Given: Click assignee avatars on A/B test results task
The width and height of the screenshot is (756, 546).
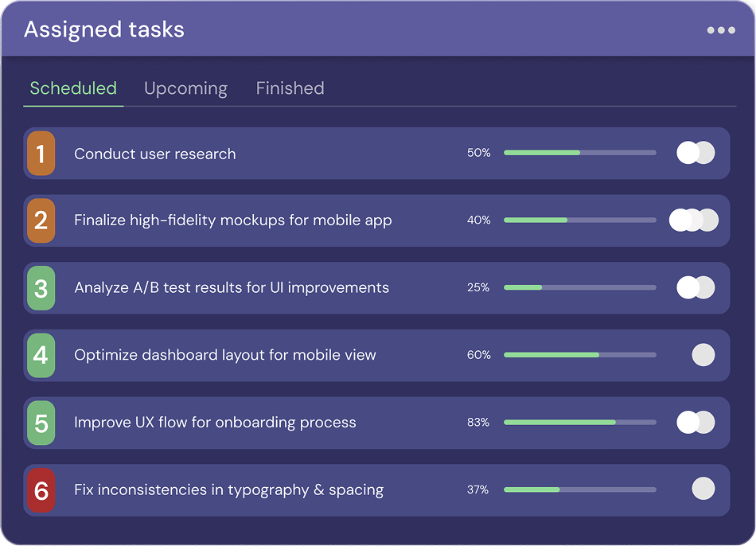Looking at the screenshot, I should coord(696,287).
